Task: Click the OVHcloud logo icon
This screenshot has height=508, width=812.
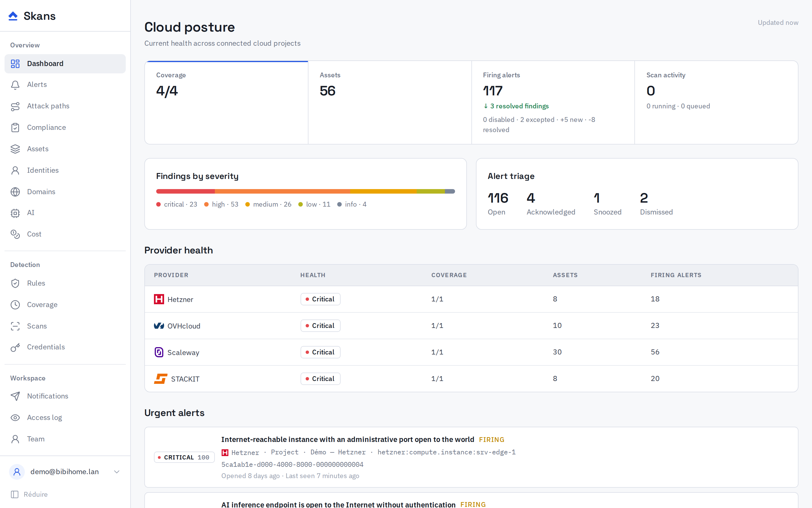Action: click(159, 326)
